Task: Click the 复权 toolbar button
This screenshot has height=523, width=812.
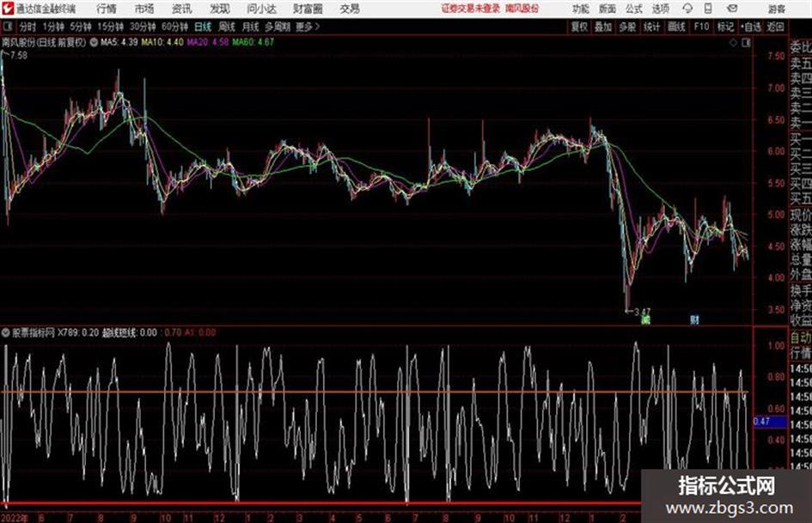Action: pyautogui.click(x=579, y=27)
